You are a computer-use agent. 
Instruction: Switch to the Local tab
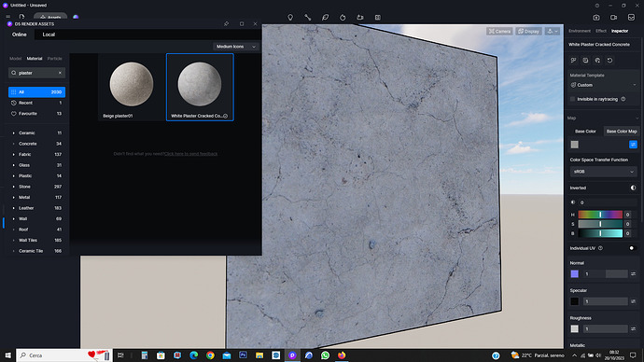coord(49,35)
